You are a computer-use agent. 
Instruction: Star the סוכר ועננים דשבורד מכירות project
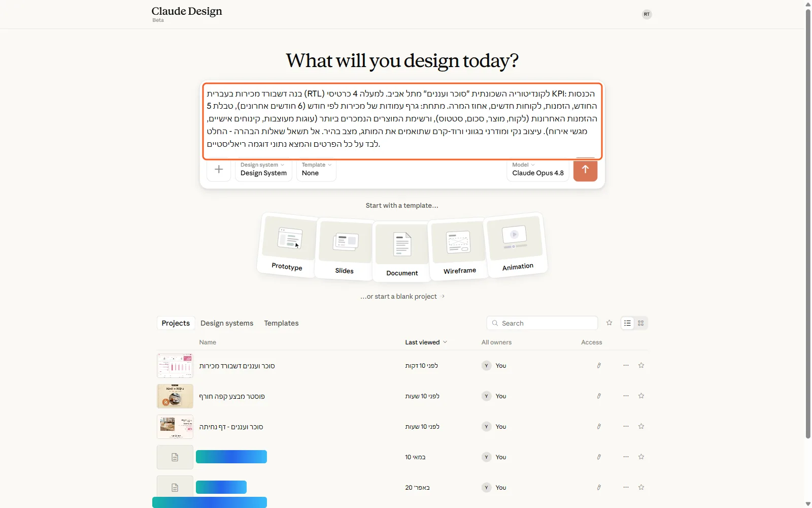click(x=641, y=366)
